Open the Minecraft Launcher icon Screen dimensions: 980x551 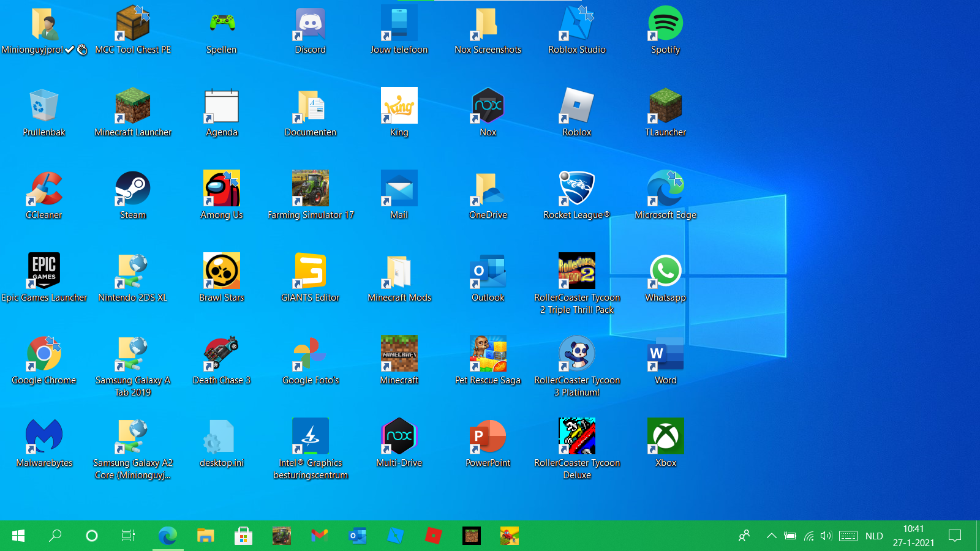[133, 113]
